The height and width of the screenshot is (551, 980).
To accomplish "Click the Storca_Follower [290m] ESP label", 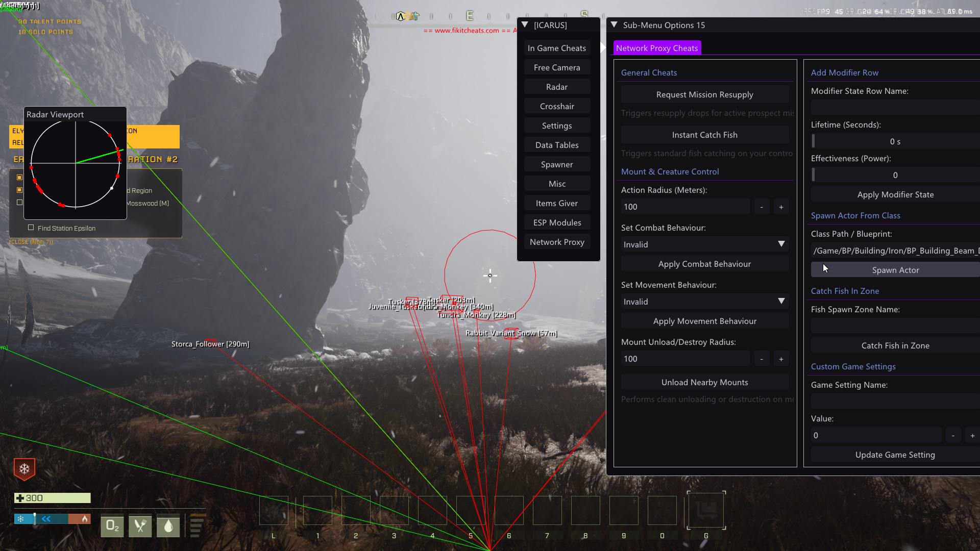I will point(210,344).
